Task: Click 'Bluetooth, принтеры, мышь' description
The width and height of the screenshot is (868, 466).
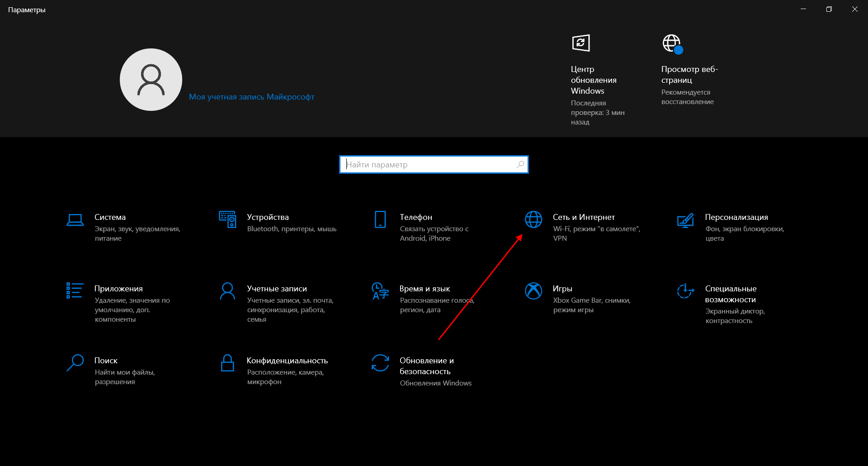Action: (x=292, y=229)
